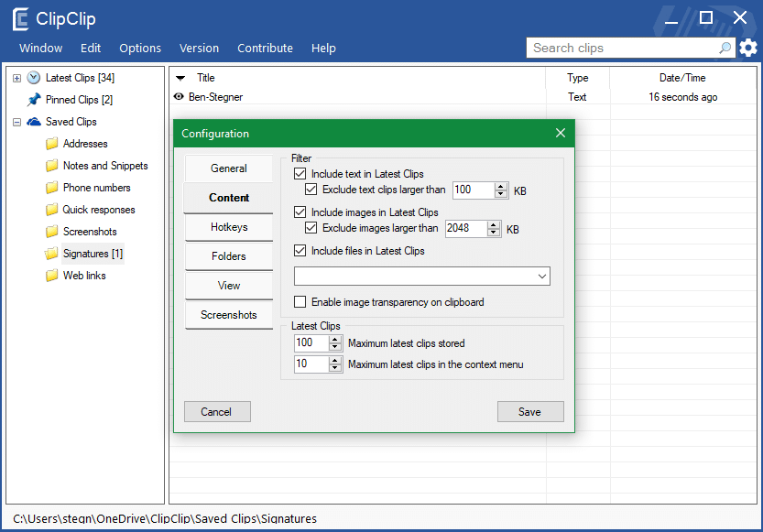Uncheck Include images in Latest Clips
Image resolution: width=763 pixels, height=532 pixels.
point(300,212)
